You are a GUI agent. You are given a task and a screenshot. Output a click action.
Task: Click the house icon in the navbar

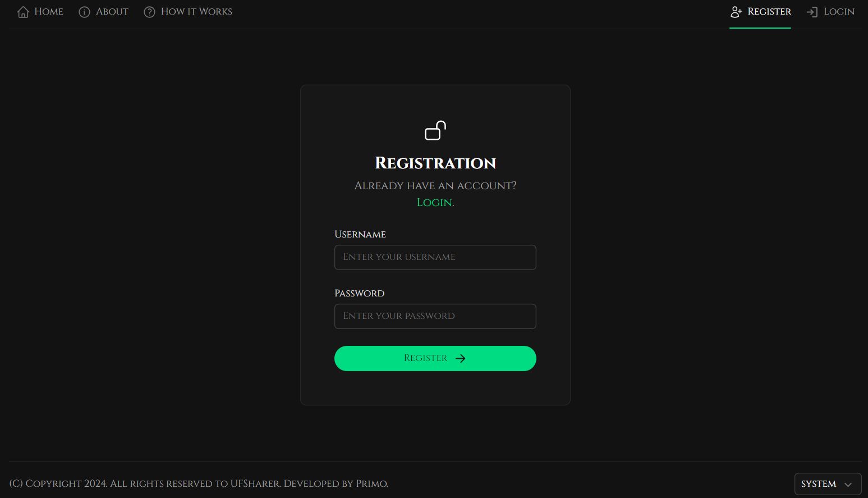pos(23,12)
